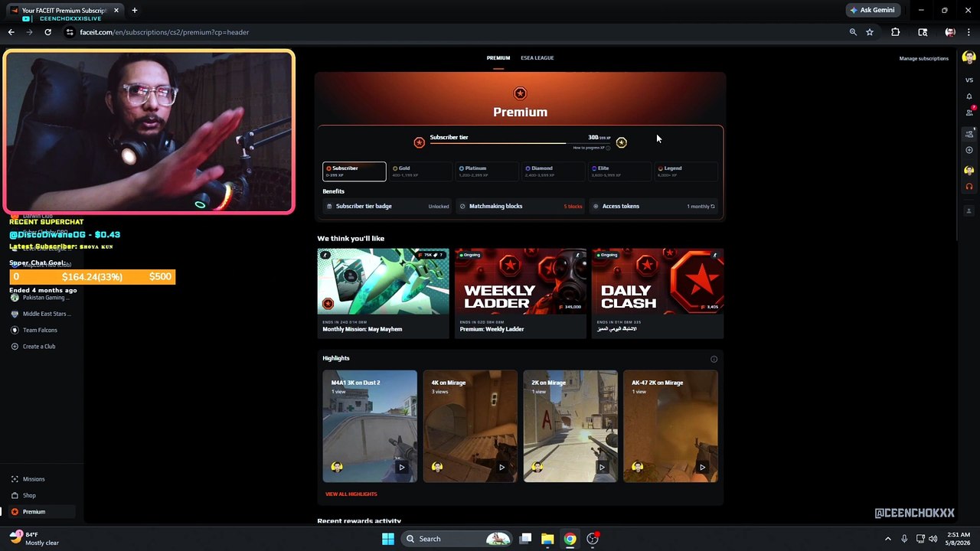Open the notifications bell in right sidebar

pyautogui.click(x=969, y=96)
